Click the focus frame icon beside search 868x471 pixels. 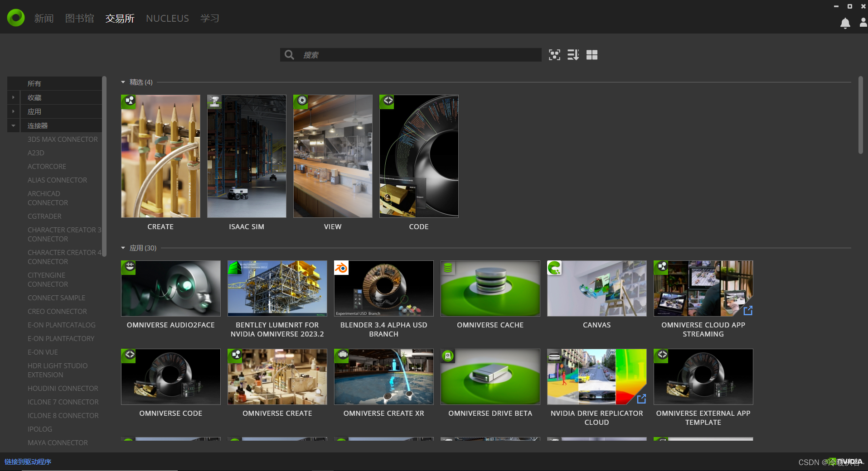[554, 55]
